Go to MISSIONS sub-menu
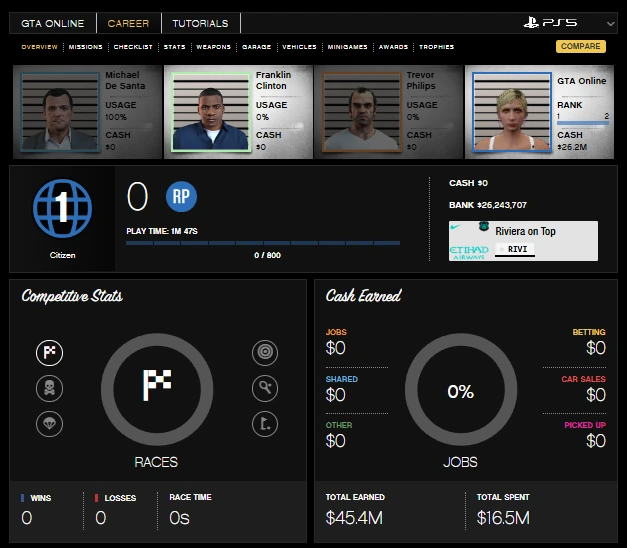 click(x=86, y=47)
